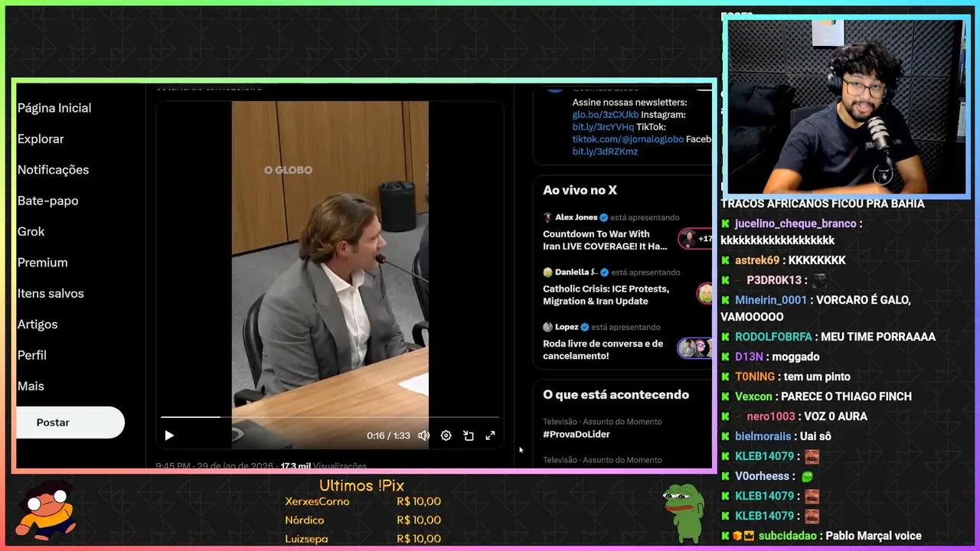Click Lopez verified badge
This screenshot has height=551, width=980.
pos(585,328)
